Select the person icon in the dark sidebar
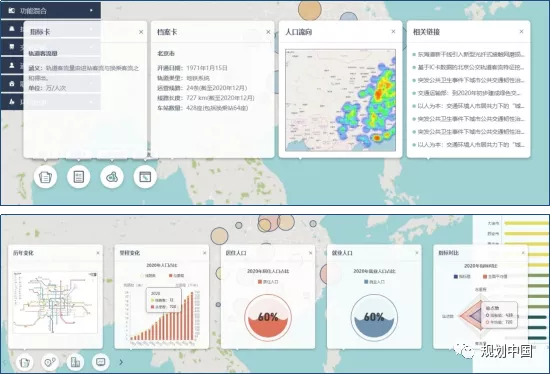Screen dimensions: 552x377 tap(12, 65)
